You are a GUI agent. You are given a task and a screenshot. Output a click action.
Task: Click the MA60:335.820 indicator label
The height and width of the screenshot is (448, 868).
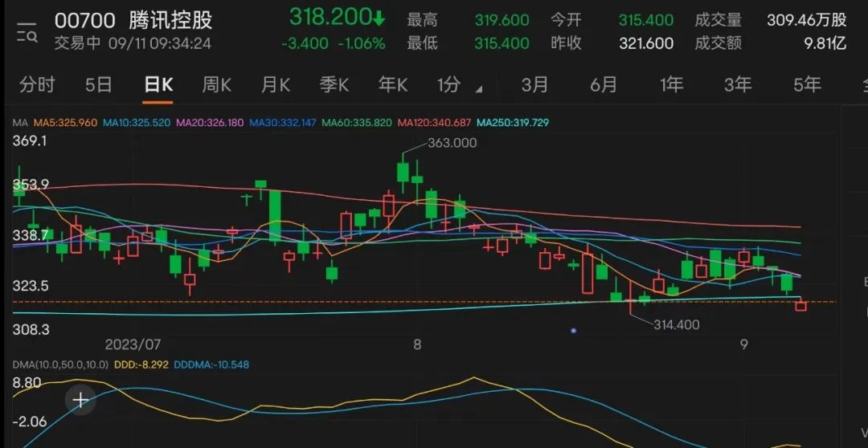[357, 122]
